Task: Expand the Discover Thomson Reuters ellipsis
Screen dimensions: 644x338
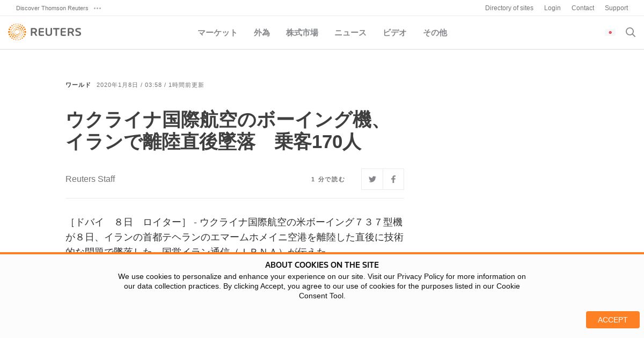Action: pos(97,8)
